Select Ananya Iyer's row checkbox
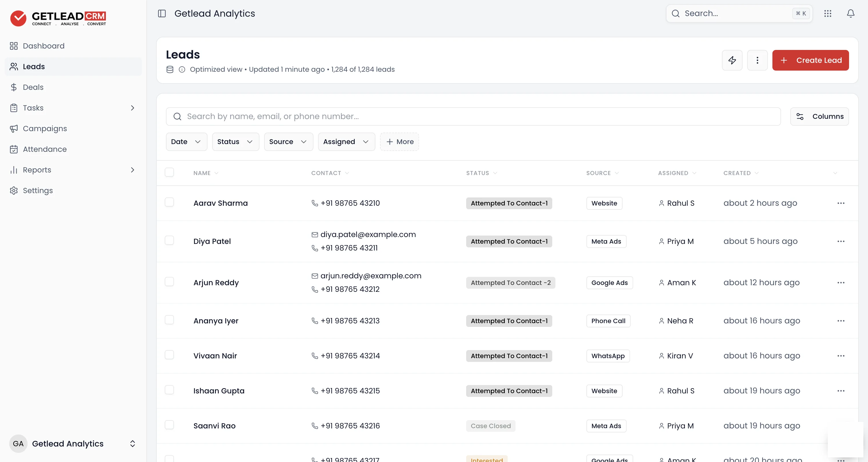868x462 pixels. (x=169, y=320)
